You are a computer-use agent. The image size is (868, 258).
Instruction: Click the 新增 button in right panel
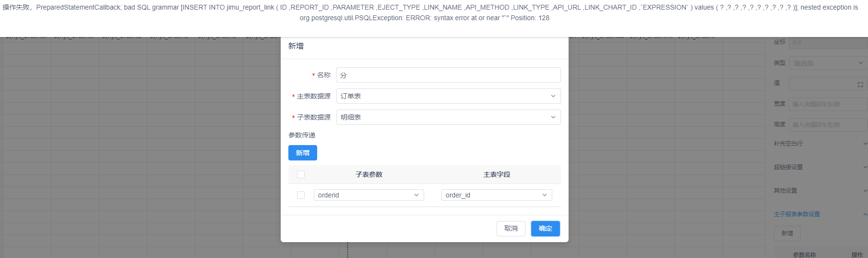787,233
